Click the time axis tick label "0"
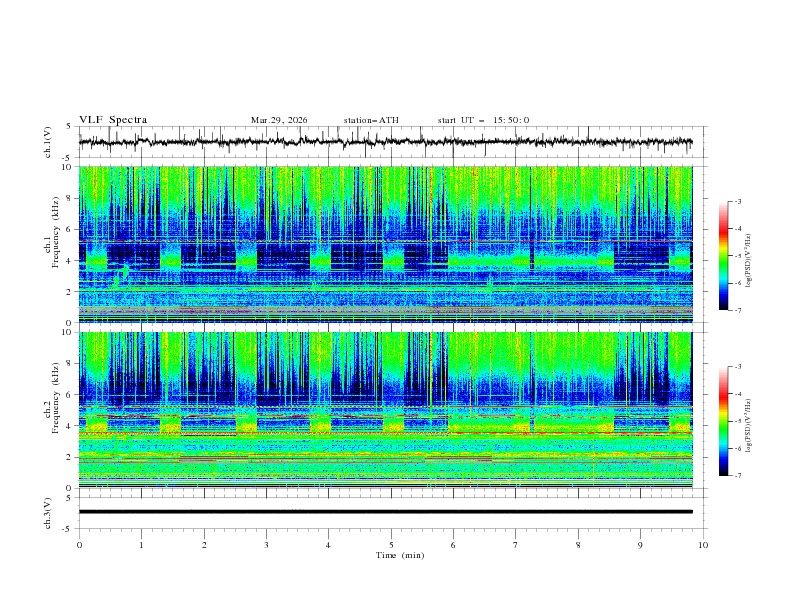The image size is (792, 612). pyautogui.click(x=79, y=545)
